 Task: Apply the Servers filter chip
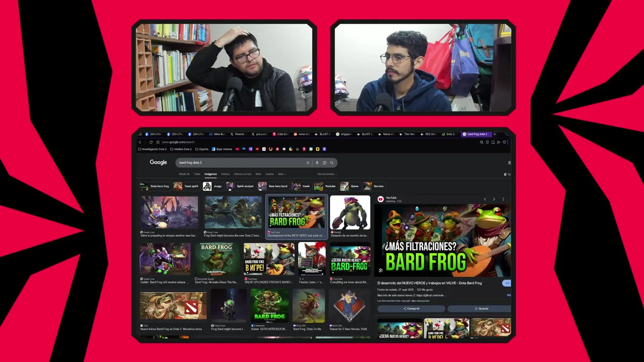point(374,186)
